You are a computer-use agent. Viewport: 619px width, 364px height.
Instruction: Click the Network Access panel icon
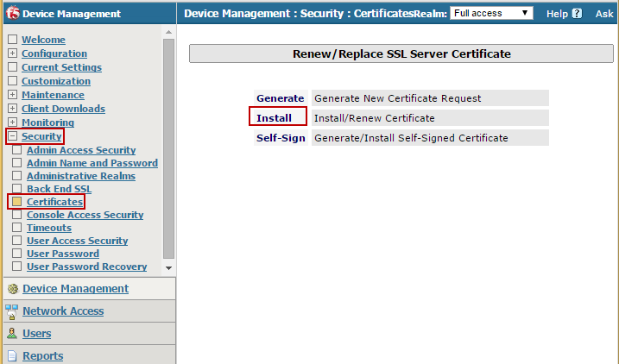coord(12,311)
